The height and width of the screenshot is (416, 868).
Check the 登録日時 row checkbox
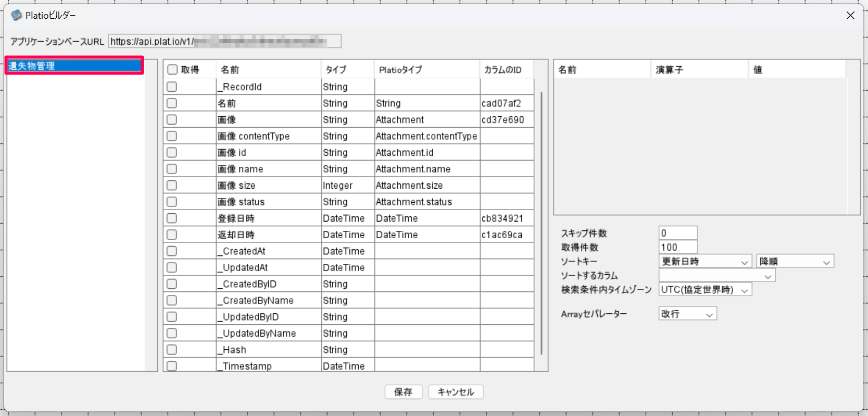coord(172,218)
